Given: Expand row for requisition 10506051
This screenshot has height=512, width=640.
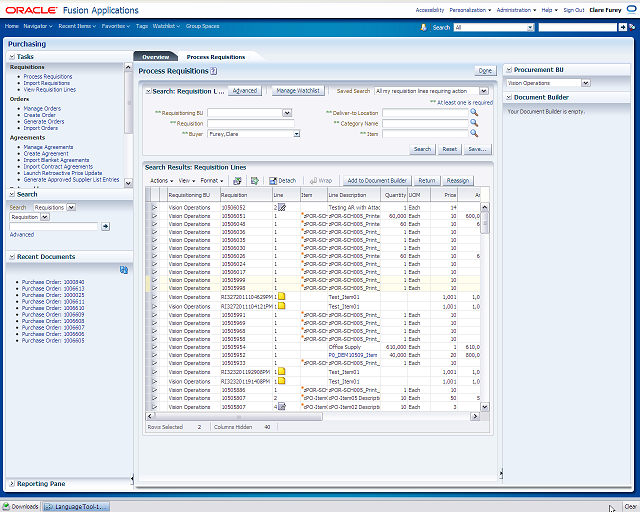Looking at the screenshot, I should (154, 216).
